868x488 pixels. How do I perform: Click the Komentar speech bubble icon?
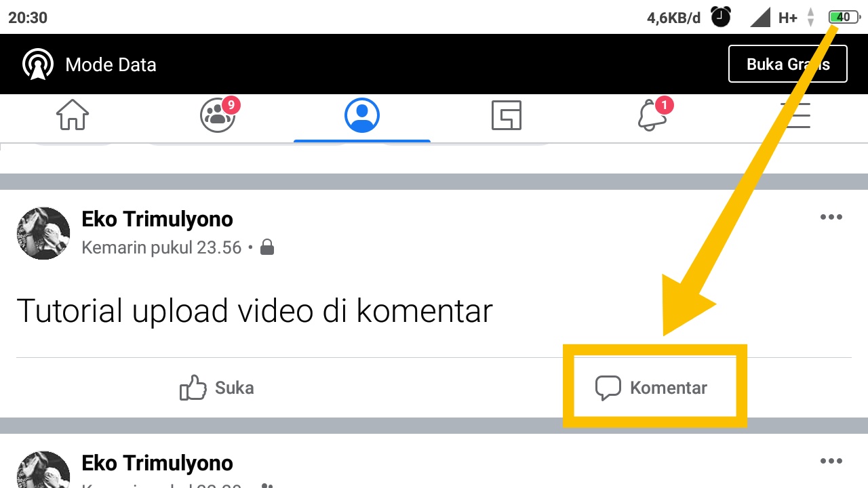click(608, 387)
